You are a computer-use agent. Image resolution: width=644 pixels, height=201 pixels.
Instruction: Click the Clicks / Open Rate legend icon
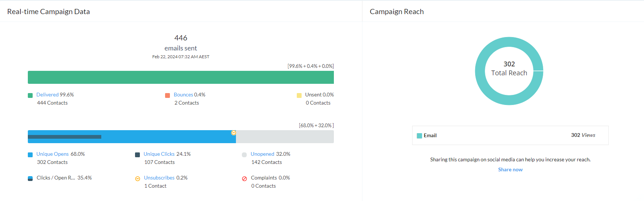point(30,178)
